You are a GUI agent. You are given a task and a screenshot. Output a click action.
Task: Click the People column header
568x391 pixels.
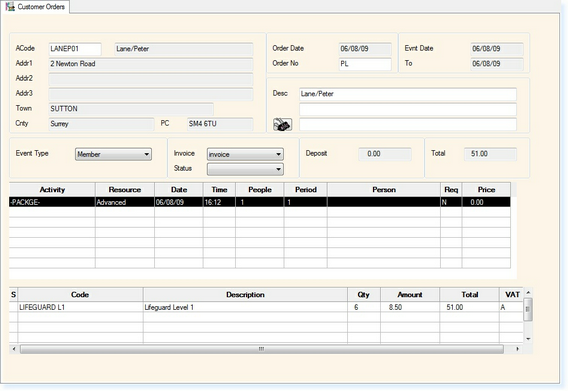click(260, 190)
